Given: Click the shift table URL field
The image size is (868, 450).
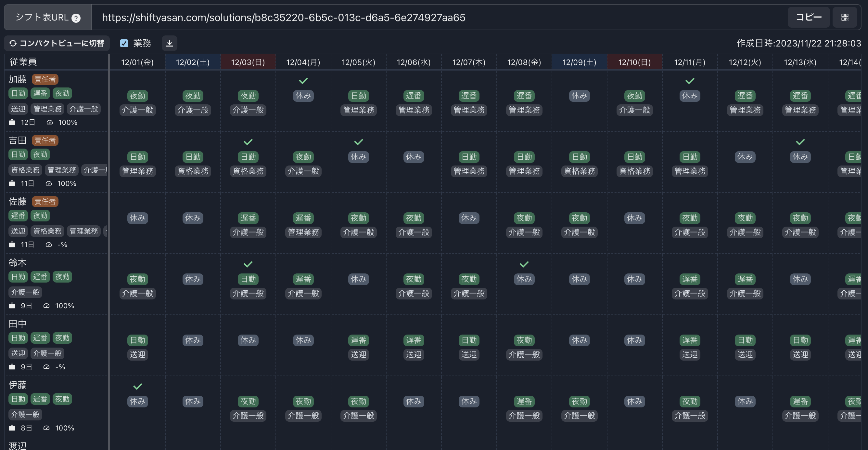Looking at the screenshot, I should pyautogui.click(x=440, y=17).
